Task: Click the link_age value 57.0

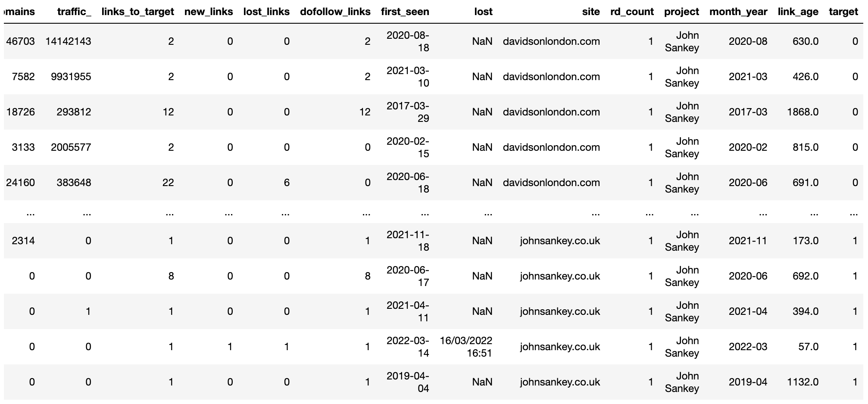Action: (x=808, y=347)
